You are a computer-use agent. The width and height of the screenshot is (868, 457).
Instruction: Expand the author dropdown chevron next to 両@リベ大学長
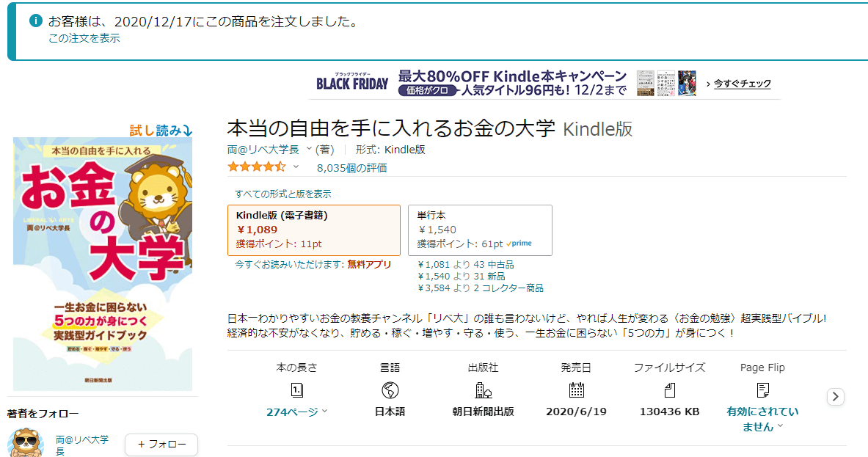pos(309,149)
